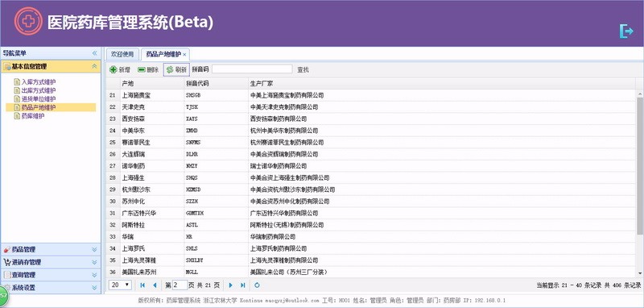Viewport: 644px width, 308px height.
Task: Reload the grid with pagination refresh icon
Action: [x=257, y=285]
